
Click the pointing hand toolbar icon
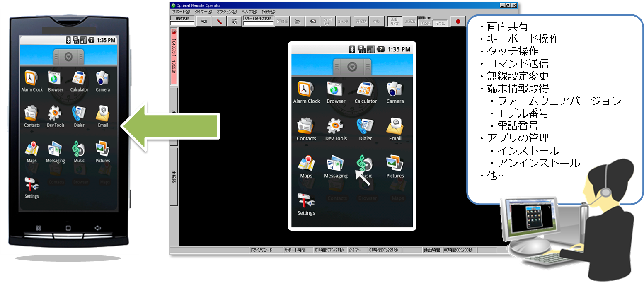click(203, 22)
